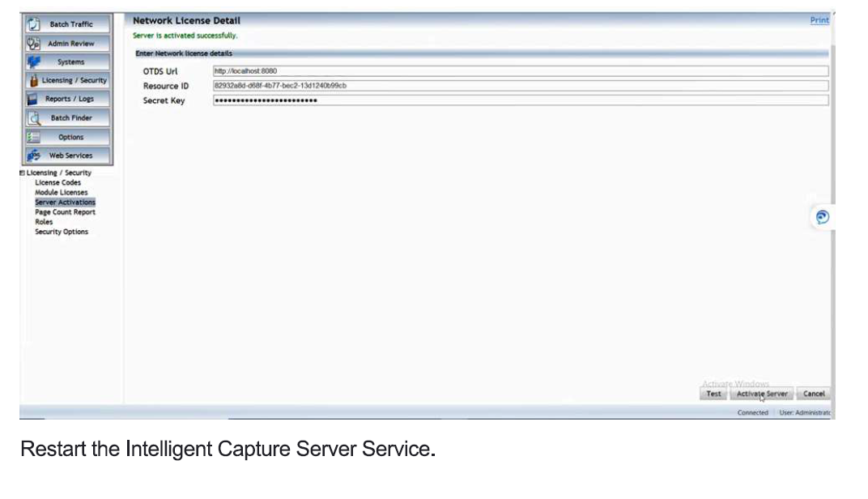Collapse the Licensing / Security tree node
868x499 pixels.
click(22, 173)
